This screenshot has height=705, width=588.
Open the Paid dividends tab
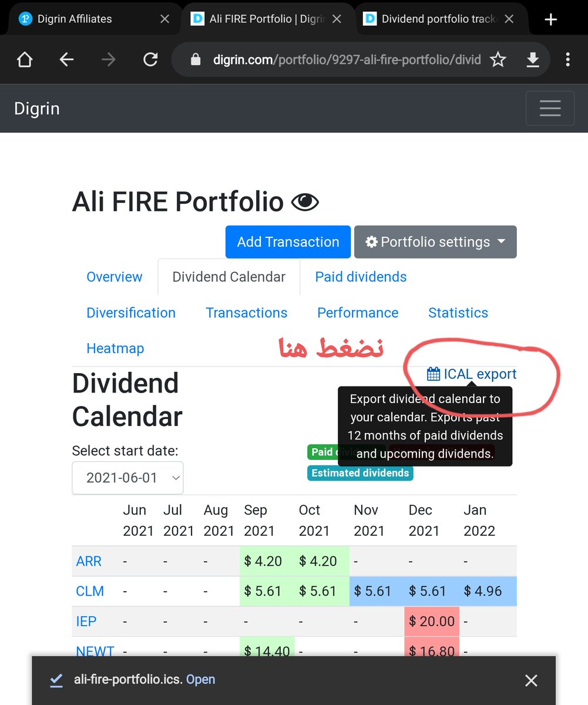click(x=361, y=277)
